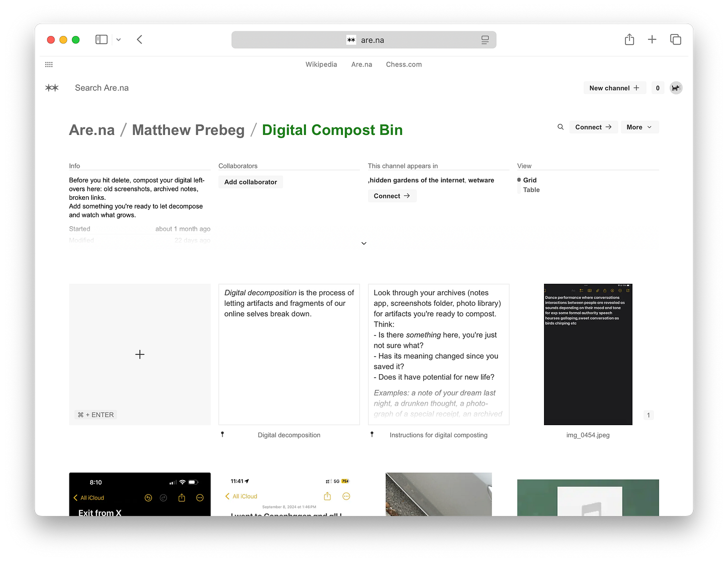Open Chess.com bookmark
This screenshot has width=728, height=562.
[x=404, y=64]
